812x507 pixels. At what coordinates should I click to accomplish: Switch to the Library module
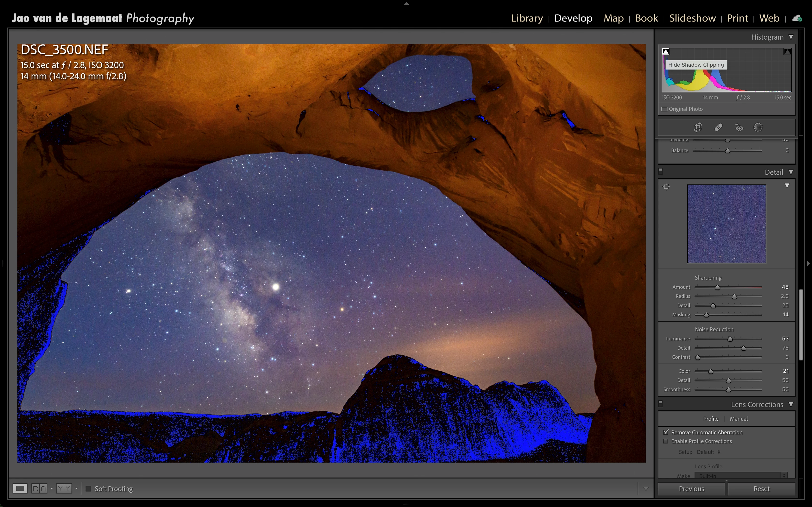(x=527, y=18)
